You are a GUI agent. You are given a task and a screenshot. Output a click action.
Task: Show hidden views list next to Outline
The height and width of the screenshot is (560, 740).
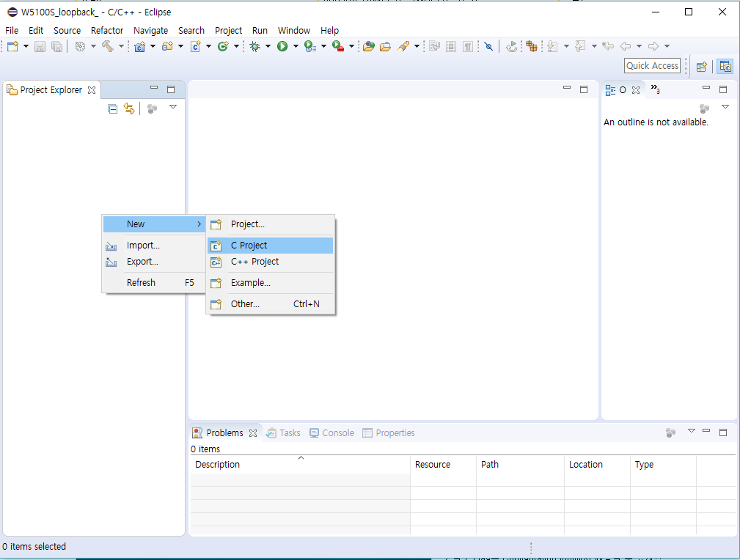[656, 89]
